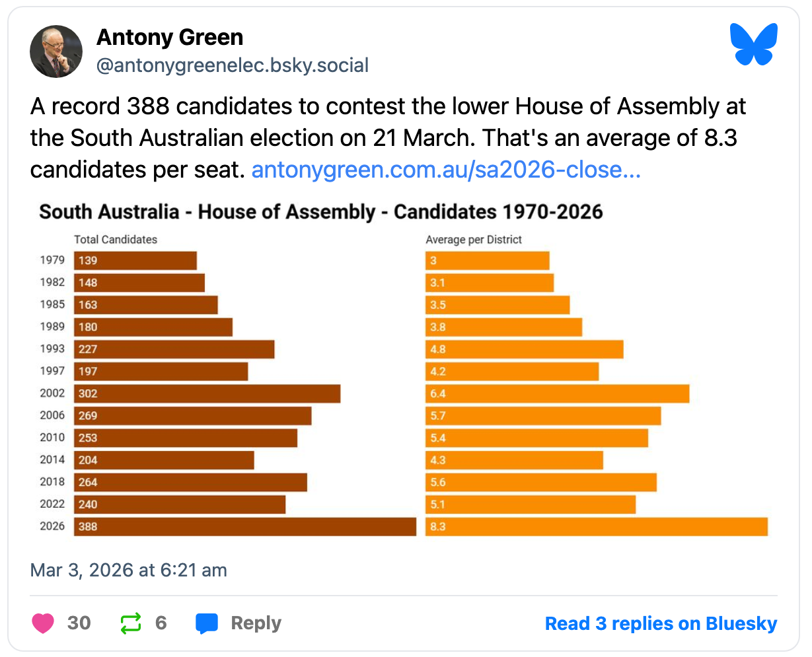Click the 1979 total candidates bar showing 139
The width and height of the screenshot is (812, 657).
click(135, 261)
